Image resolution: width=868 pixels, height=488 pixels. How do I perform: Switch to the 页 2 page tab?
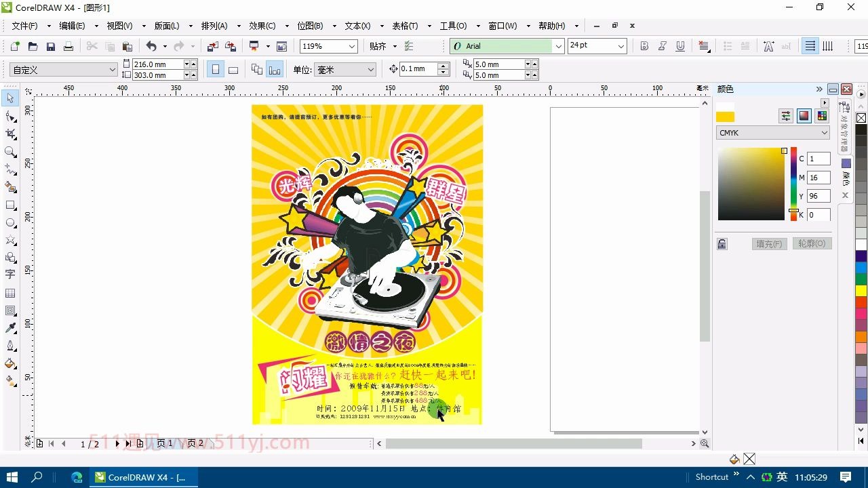195,443
